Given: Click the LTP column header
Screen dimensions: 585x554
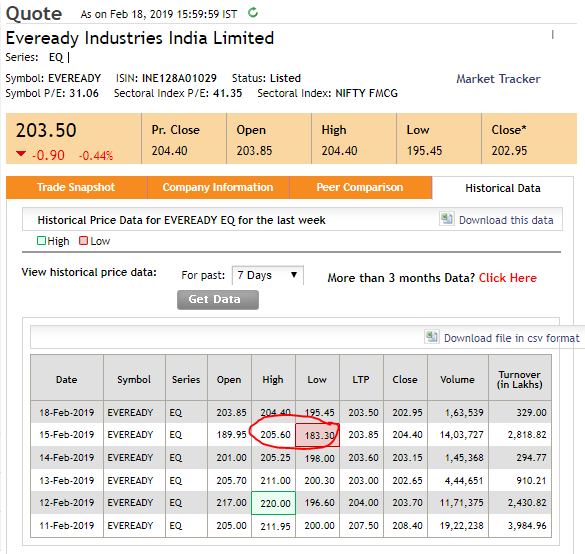Looking at the screenshot, I should 361,379.
